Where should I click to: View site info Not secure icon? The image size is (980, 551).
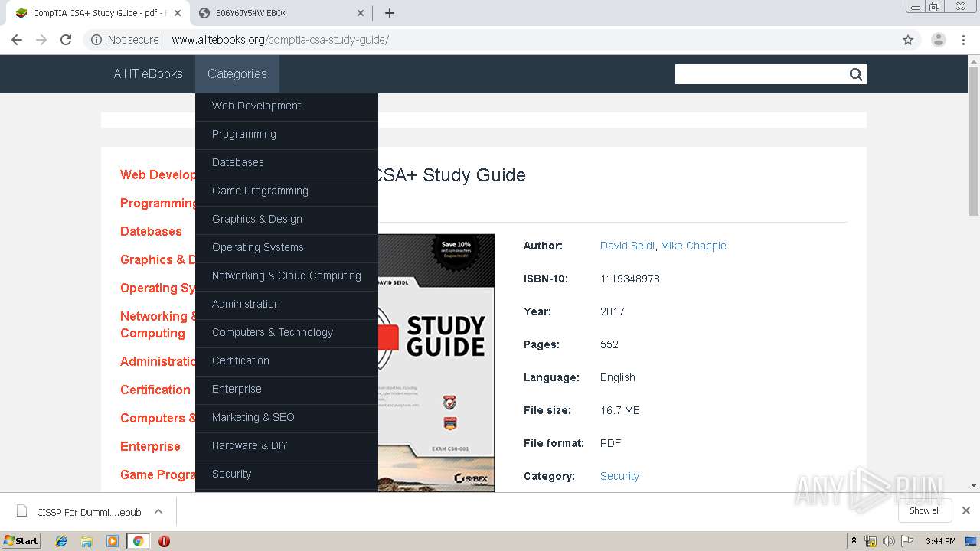tap(96, 40)
